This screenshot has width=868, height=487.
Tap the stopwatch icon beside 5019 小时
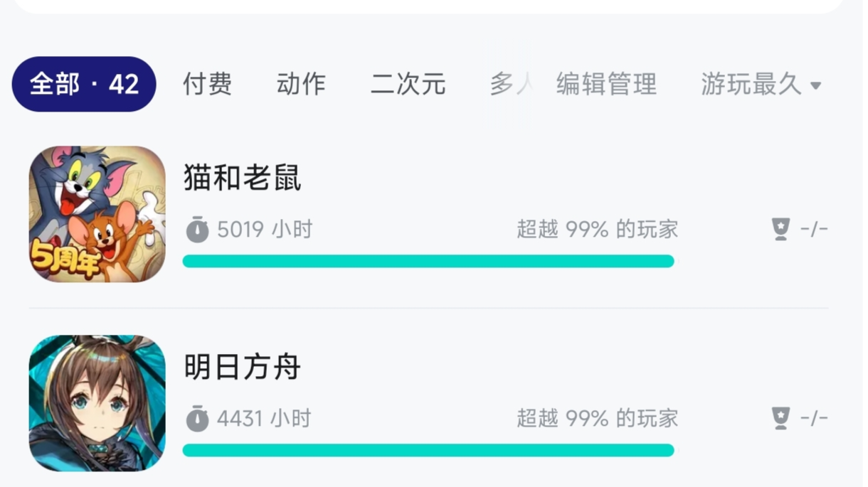coord(197,230)
